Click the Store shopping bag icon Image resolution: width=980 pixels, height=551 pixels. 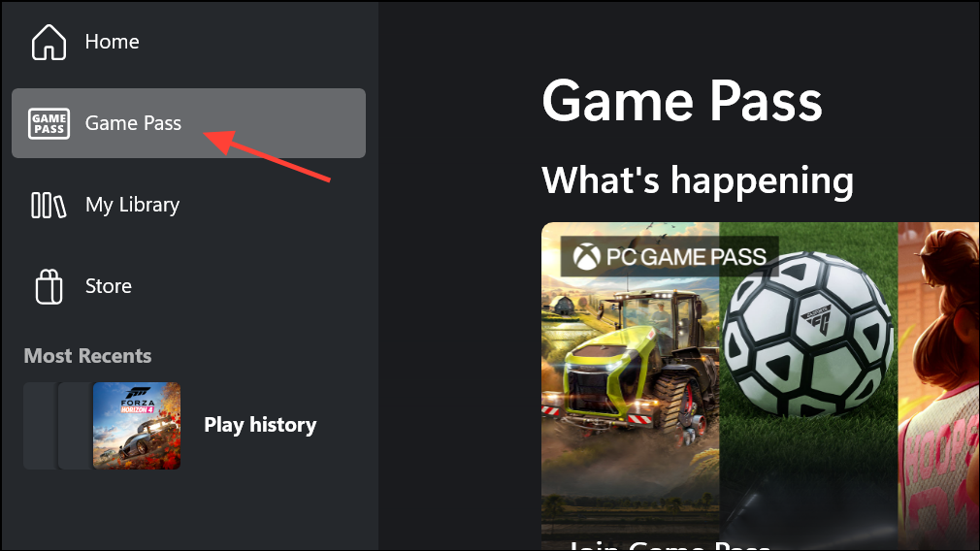point(49,287)
